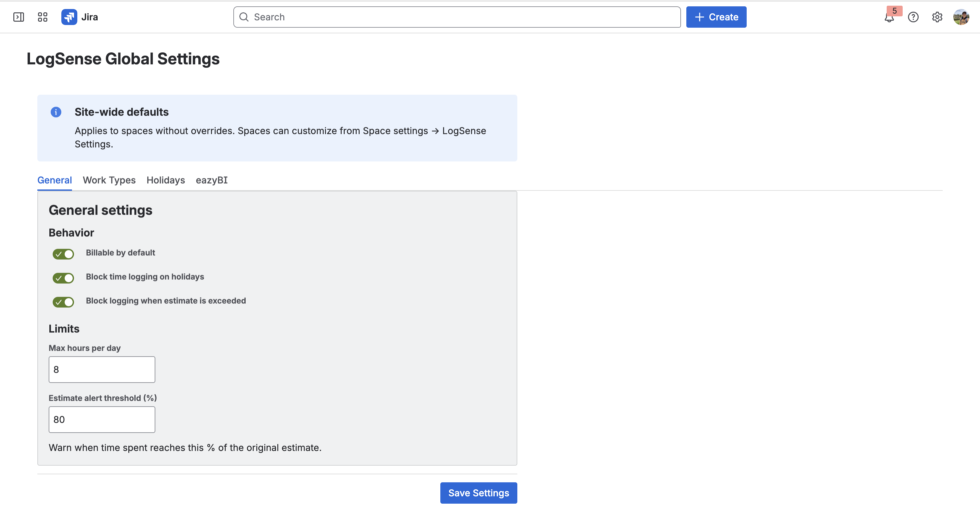This screenshot has width=980, height=517.
Task: Click 'Block logging when estimate is exceeded' label
Action: coord(166,301)
